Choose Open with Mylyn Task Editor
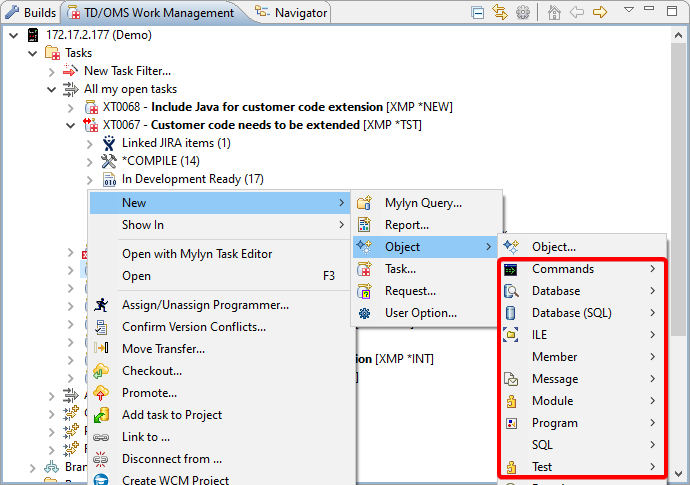 coord(196,254)
